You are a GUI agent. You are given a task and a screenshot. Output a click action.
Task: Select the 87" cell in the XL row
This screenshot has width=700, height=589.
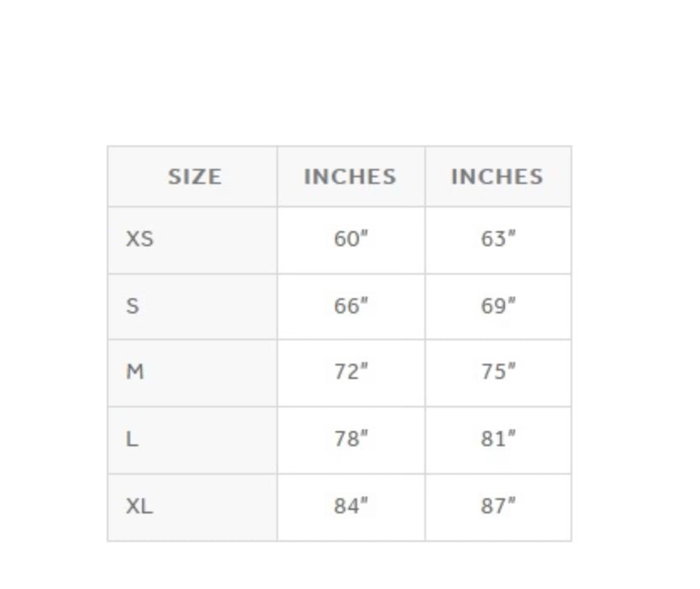tap(498, 506)
